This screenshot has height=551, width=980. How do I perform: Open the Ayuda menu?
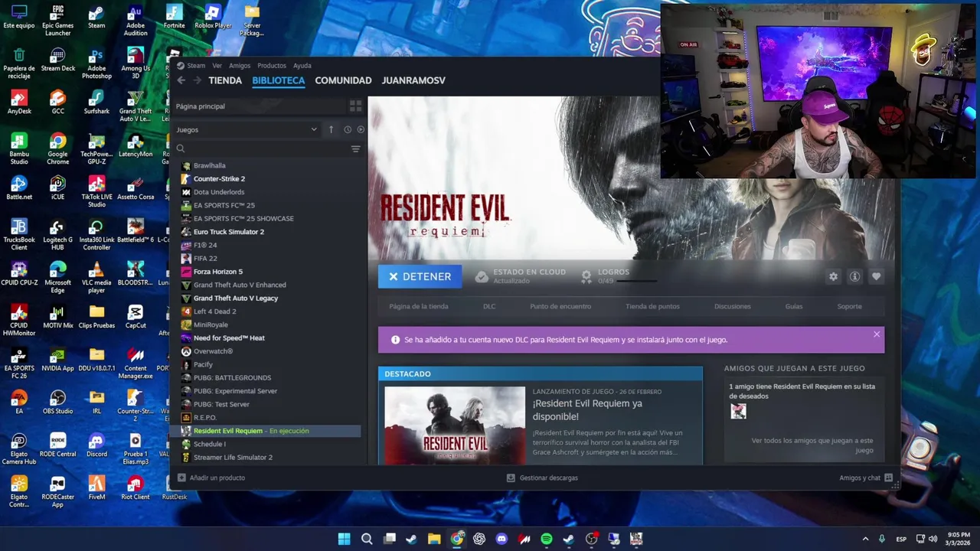[302, 66]
